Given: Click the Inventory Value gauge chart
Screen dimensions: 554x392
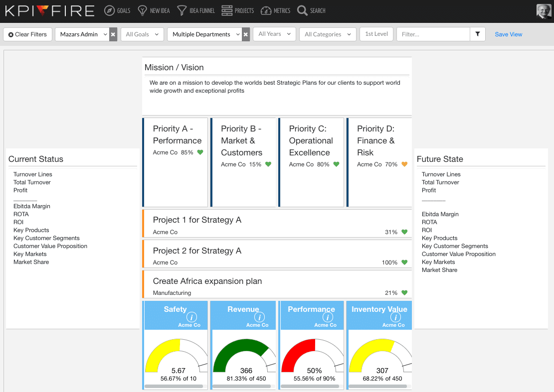Looking at the screenshot, I should point(380,356).
